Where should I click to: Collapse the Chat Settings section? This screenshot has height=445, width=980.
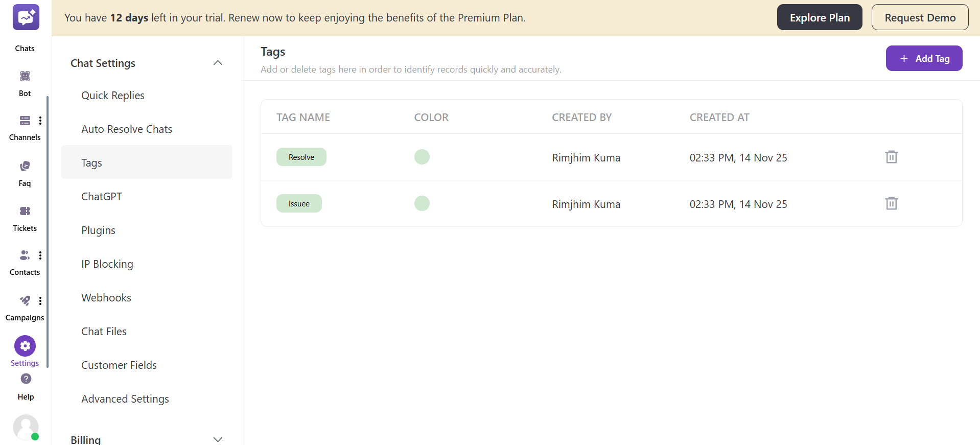(218, 63)
